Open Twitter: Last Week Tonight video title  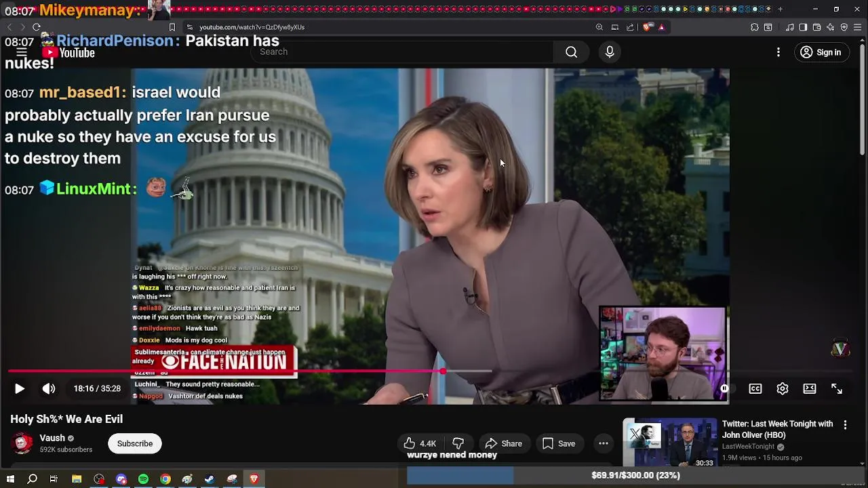[777, 429]
